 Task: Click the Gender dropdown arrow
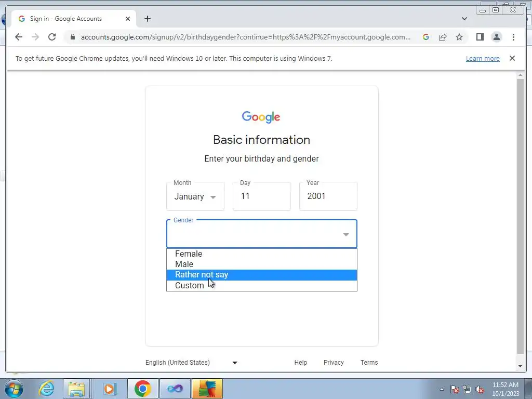pos(345,234)
